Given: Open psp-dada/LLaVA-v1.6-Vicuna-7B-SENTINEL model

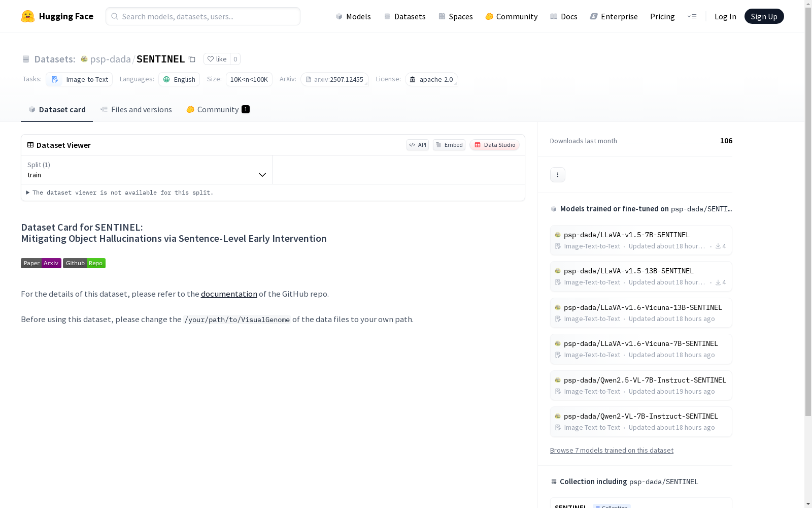Looking at the screenshot, I should point(641,349).
